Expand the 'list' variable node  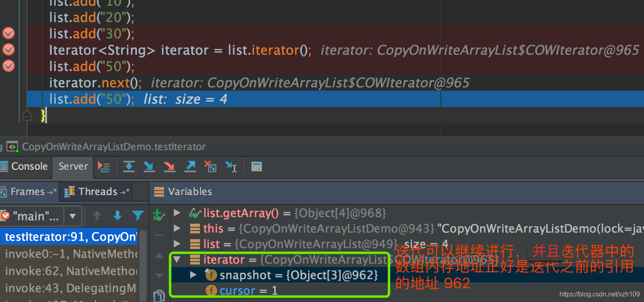[177, 244]
